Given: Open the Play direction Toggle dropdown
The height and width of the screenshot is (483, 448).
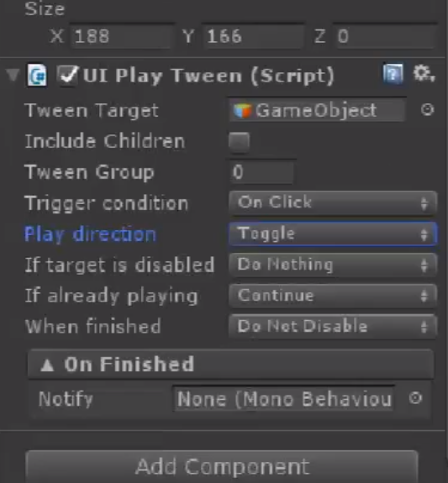Looking at the screenshot, I should pos(333,234).
